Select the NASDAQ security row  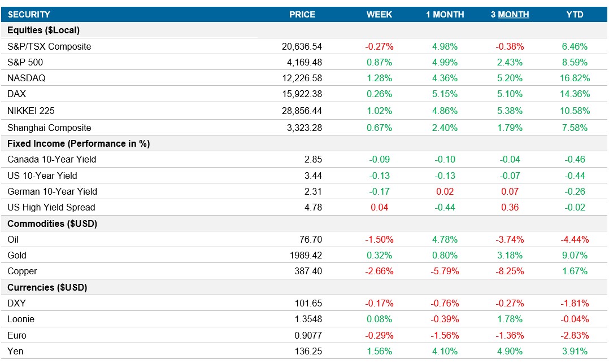[x=29, y=78]
